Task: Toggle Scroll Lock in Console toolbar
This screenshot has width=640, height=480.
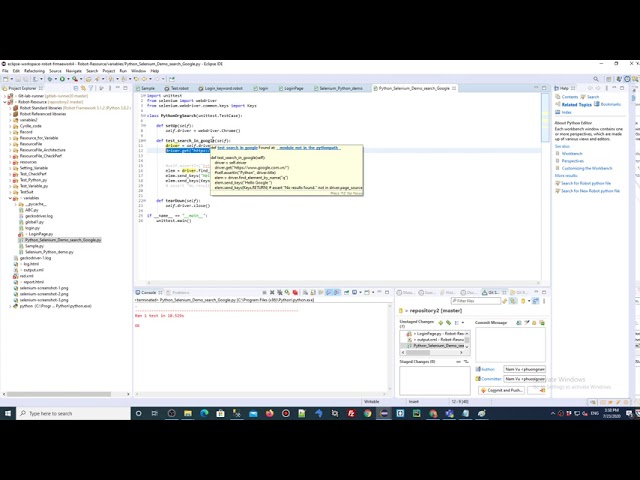Action: point(313,293)
